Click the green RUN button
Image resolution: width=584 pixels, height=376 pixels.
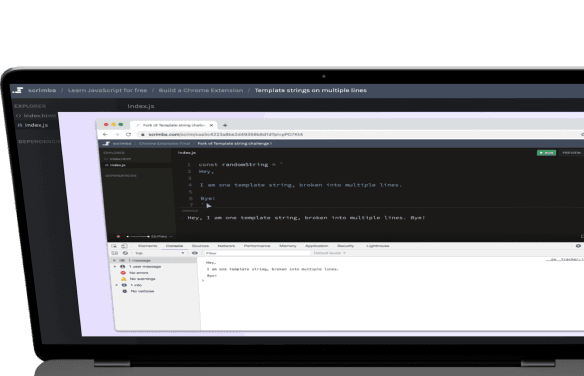(x=546, y=153)
